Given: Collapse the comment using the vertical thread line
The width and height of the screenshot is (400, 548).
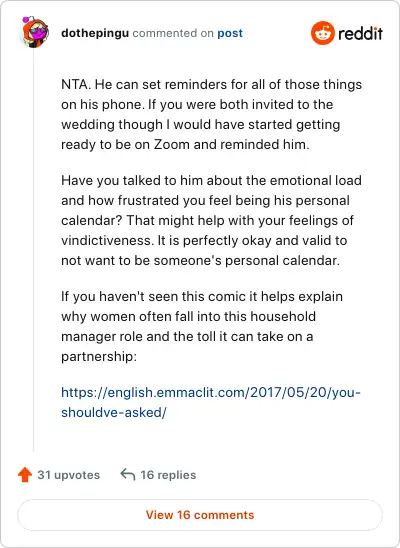Looking at the screenshot, I should click(34, 250).
